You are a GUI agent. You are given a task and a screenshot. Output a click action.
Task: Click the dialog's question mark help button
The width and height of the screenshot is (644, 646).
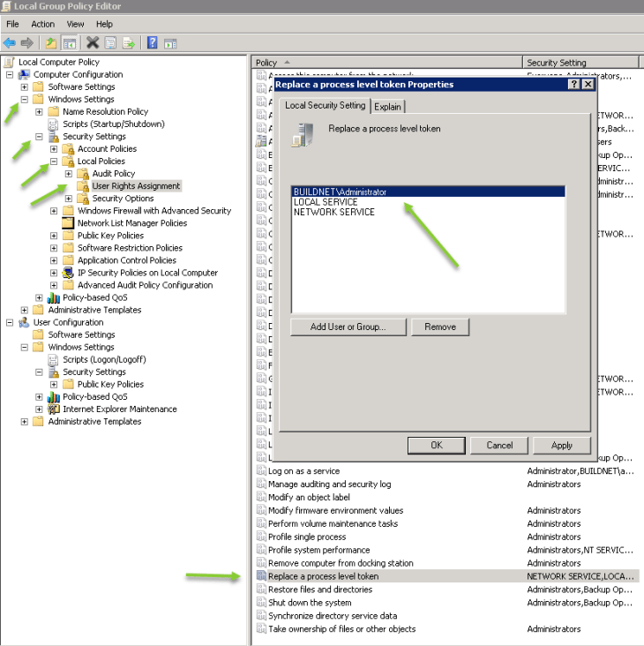tap(573, 85)
